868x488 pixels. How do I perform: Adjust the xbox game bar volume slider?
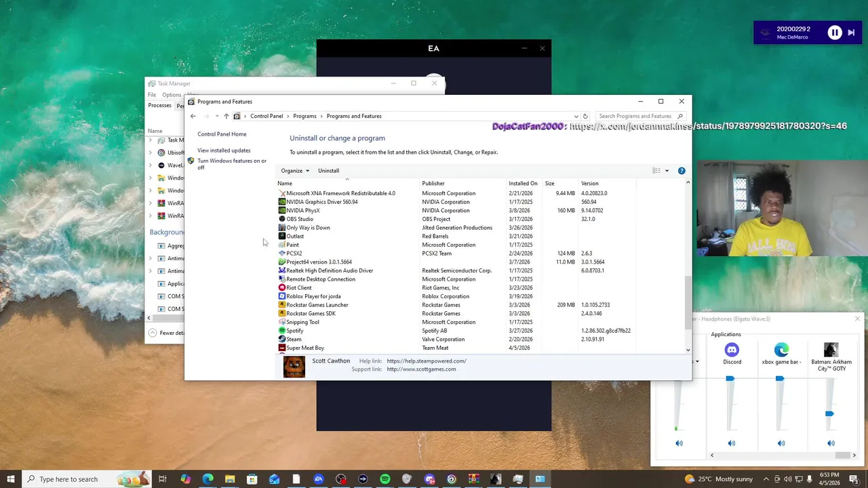[780, 379]
